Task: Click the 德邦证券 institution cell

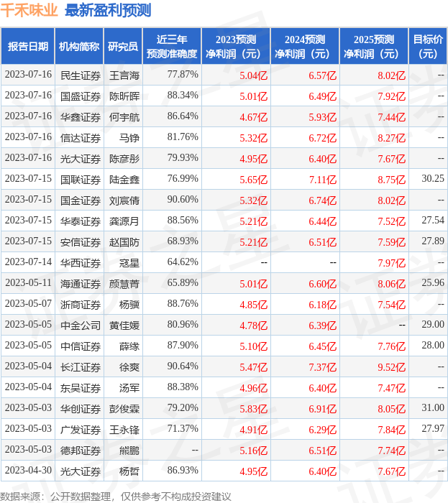Action: tap(81, 451)
